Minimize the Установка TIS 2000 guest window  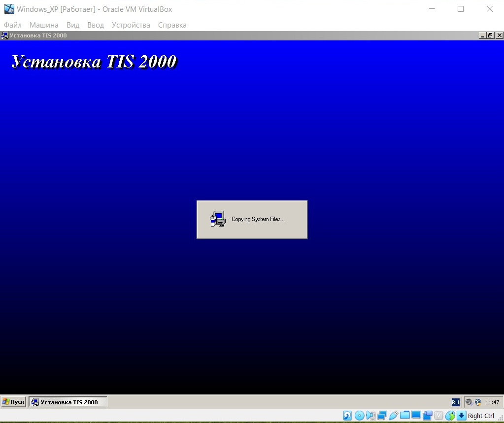(482, 35)
